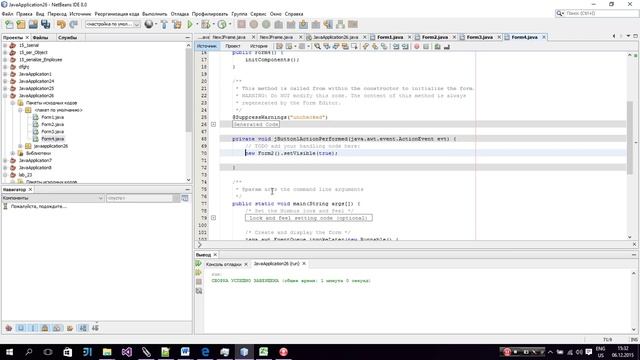Click the last filter icon in Navigator bottom bar
640x360 pixels.
point(95,328)
